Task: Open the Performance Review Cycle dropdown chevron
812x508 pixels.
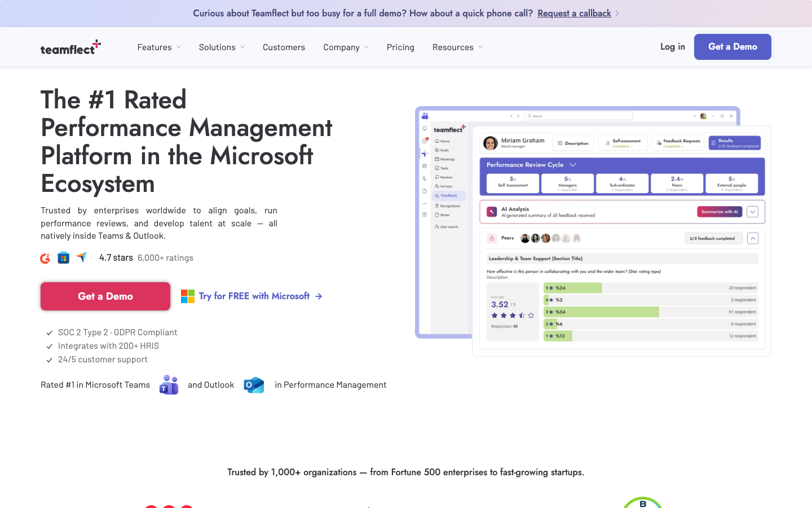Action: point(573,165)
